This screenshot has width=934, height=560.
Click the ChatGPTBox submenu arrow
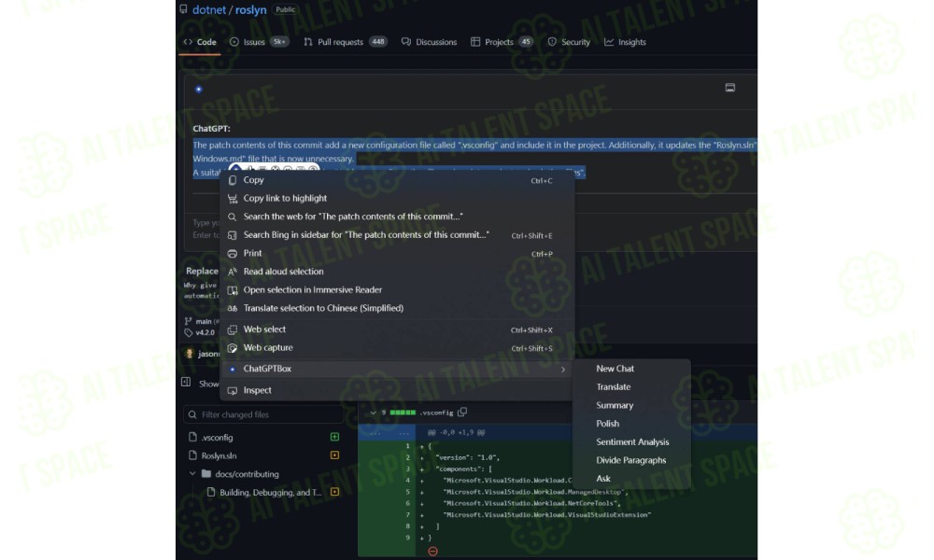[x=563, y=370]
